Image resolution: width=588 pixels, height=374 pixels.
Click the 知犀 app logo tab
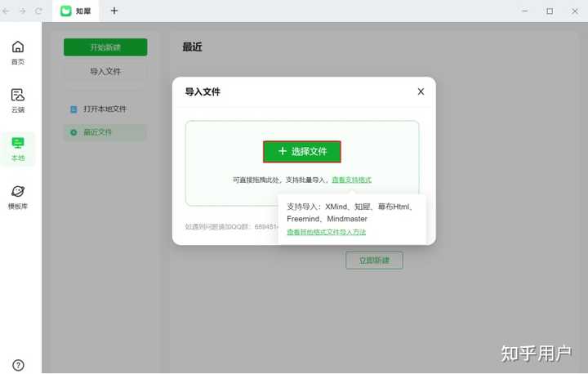76,11
